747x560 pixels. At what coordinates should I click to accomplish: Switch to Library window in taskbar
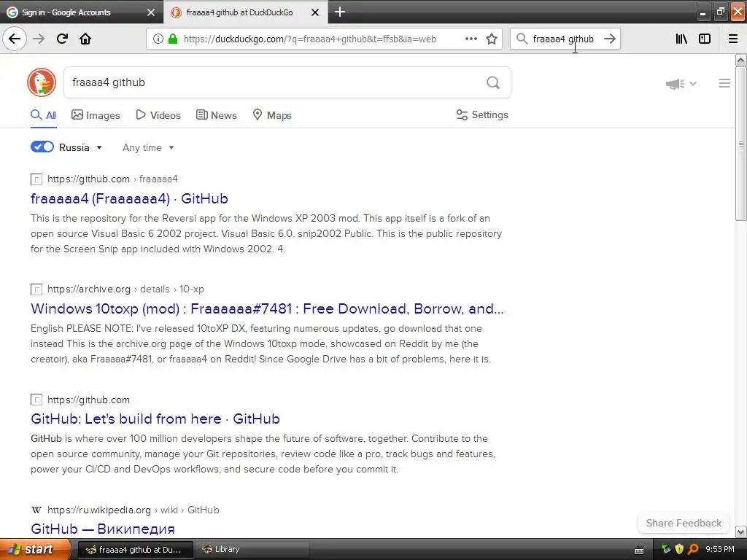pos(252,550)
